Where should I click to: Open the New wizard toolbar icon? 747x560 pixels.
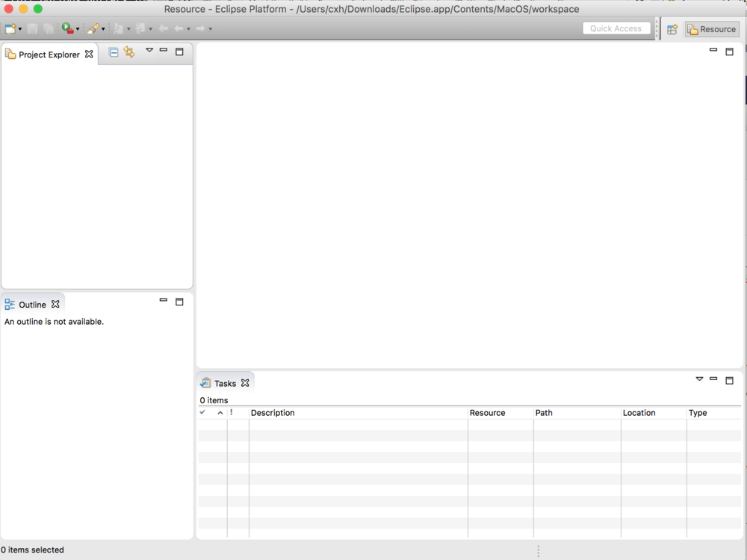coord(12,28)
